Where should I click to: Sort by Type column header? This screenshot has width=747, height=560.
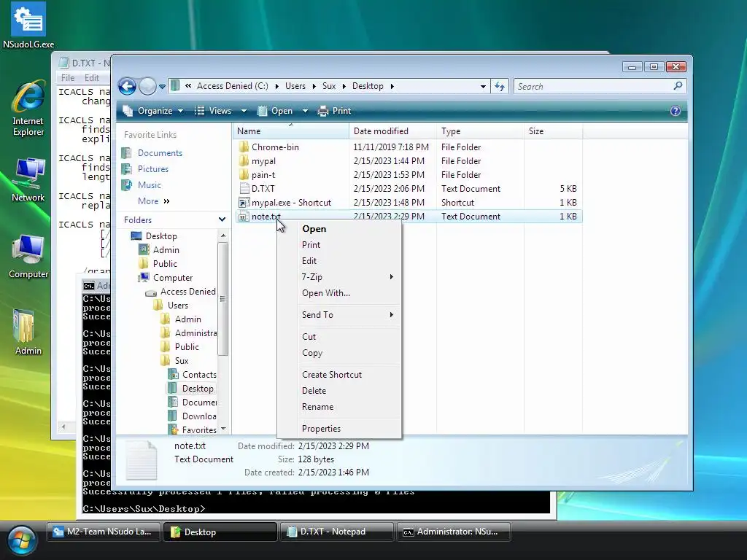pos(480,131)
